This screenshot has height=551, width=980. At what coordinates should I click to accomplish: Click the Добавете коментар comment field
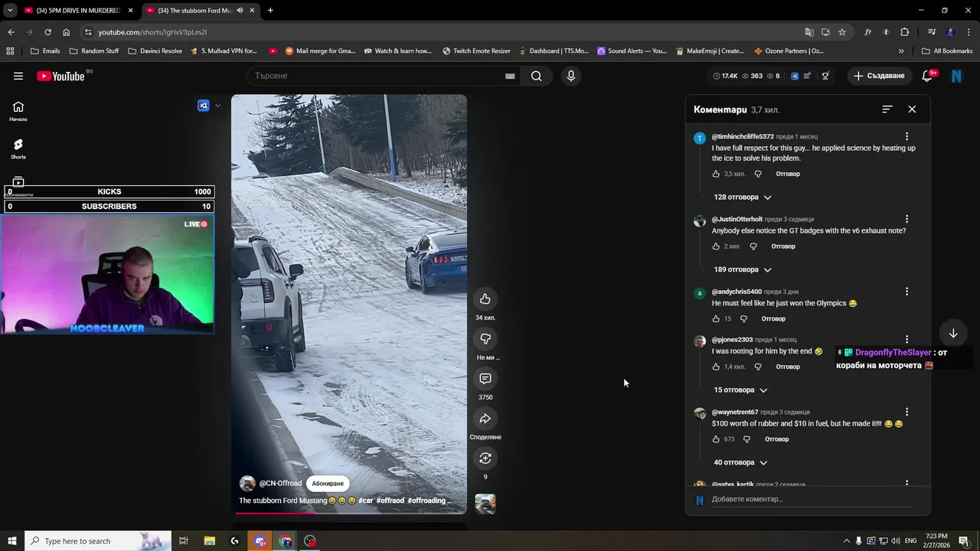click(812, 499)
